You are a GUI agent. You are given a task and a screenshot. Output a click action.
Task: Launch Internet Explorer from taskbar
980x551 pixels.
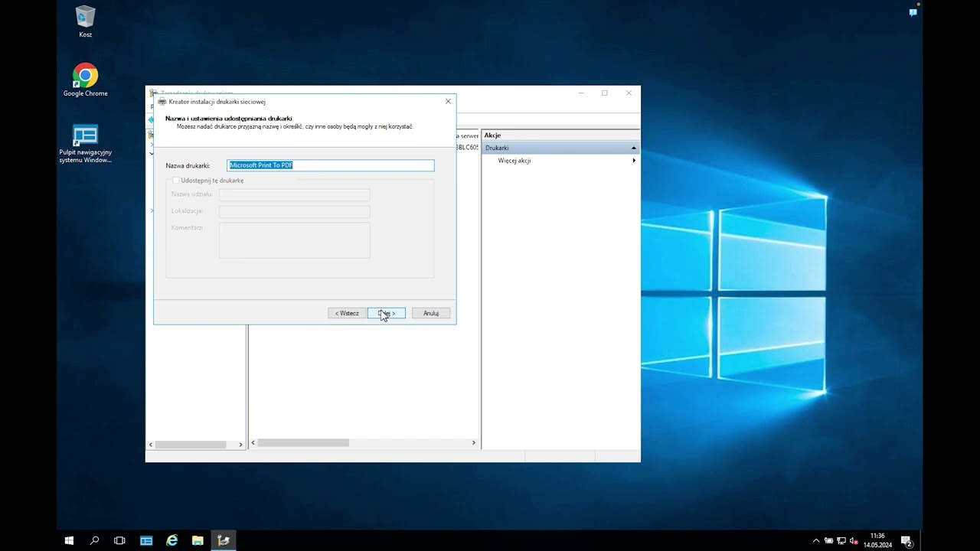pyautogui.click(x=172, y=540)
